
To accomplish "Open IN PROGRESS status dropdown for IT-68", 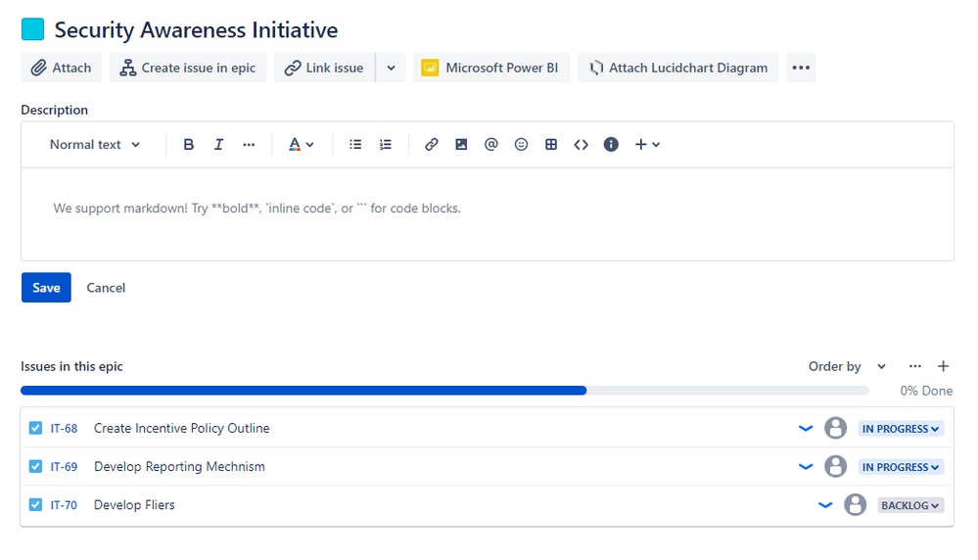I will tap(901, 429).
